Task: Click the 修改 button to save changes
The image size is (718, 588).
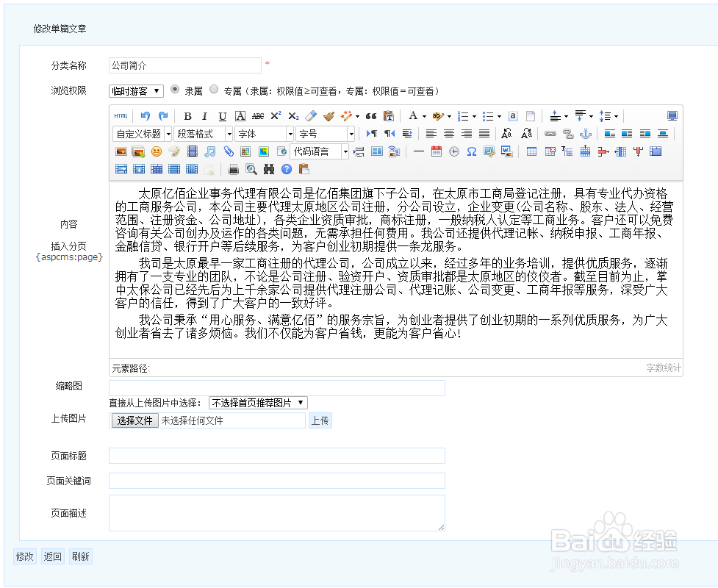Action: 24,556
